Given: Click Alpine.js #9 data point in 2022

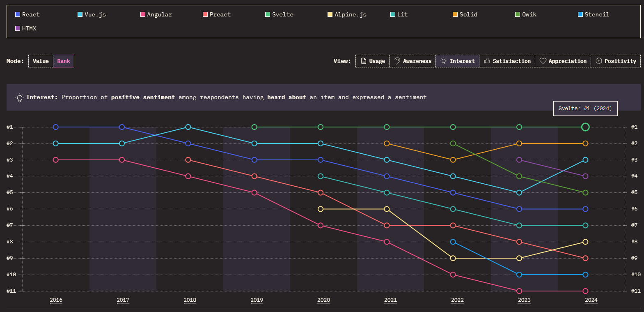Looking at the screenshot, I should point(453,258).
